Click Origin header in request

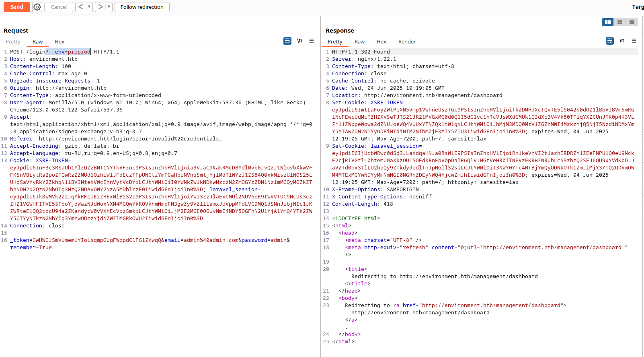tap(58, 88)
